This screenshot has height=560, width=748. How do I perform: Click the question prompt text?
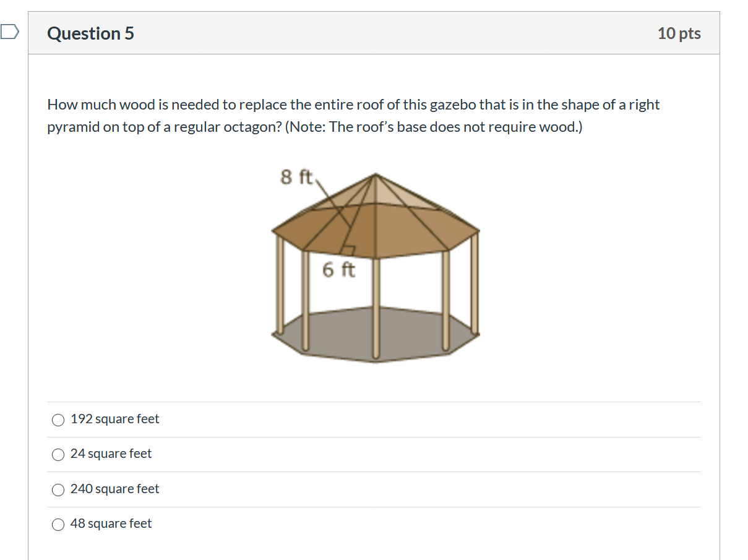353,115
